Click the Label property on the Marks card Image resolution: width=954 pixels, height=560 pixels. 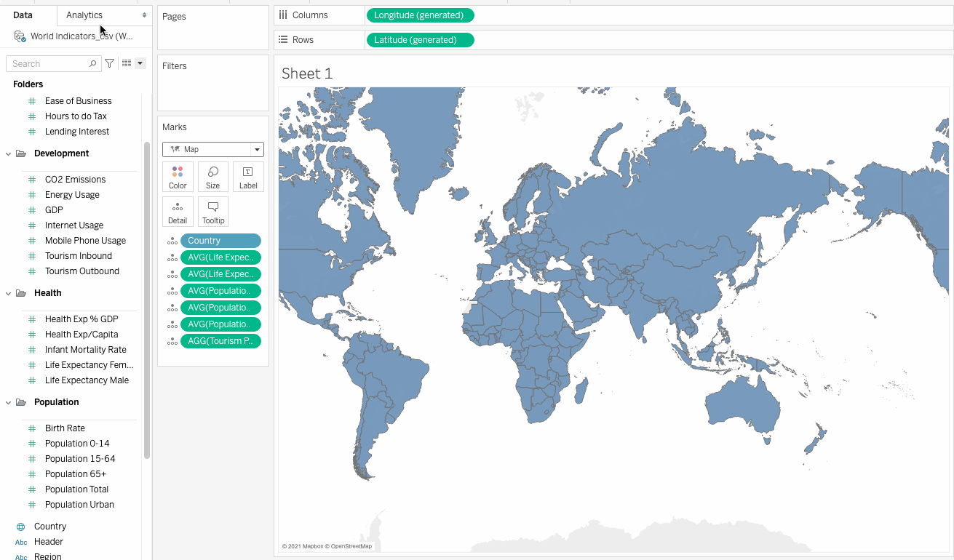248,176
